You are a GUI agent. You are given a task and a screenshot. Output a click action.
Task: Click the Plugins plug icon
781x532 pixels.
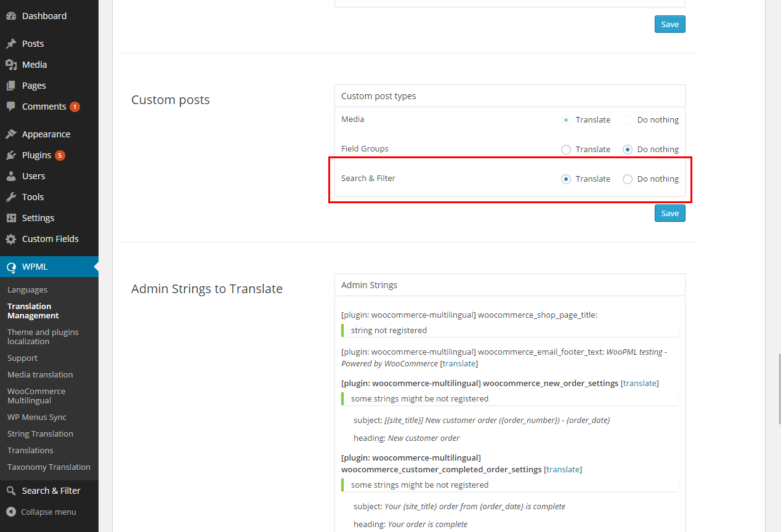point(11,155)
